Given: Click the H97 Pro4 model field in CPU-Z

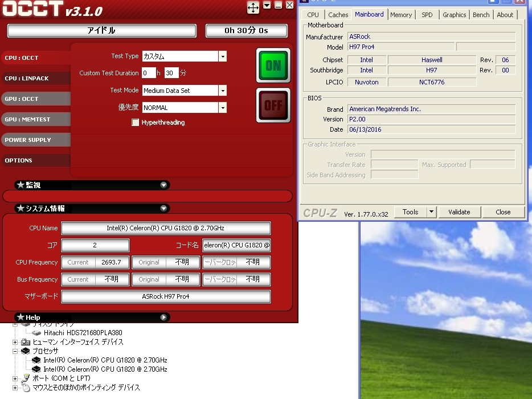Looking at the screenshot, I should [401, 47].
